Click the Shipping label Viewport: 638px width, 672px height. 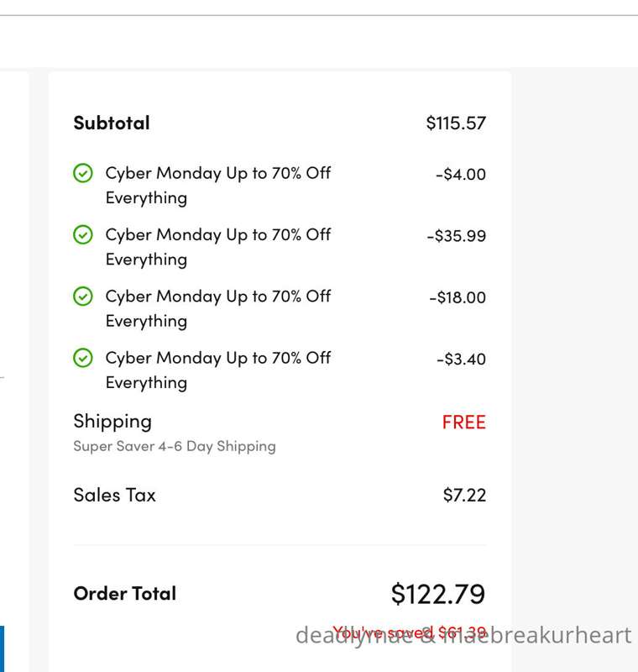[112, 422]
